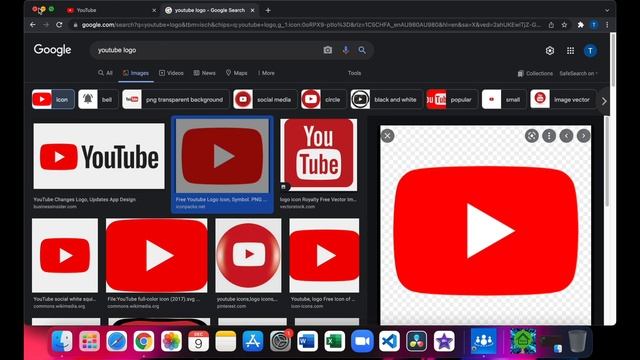640x360 pixels.
Task: Go back in the browser
Action: (33, 25)
